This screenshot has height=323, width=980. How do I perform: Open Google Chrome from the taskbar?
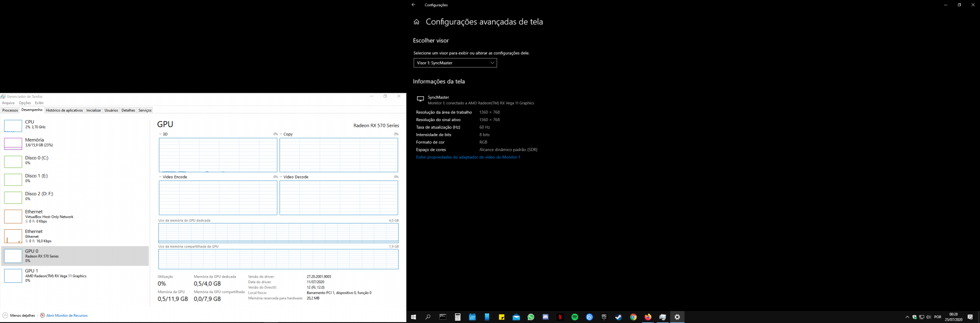(633, 317)
